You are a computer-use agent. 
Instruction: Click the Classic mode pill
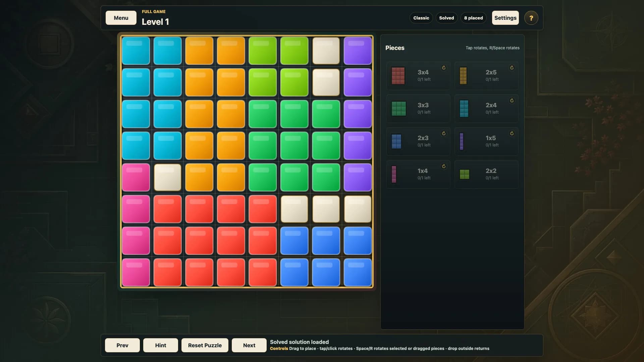421,18
